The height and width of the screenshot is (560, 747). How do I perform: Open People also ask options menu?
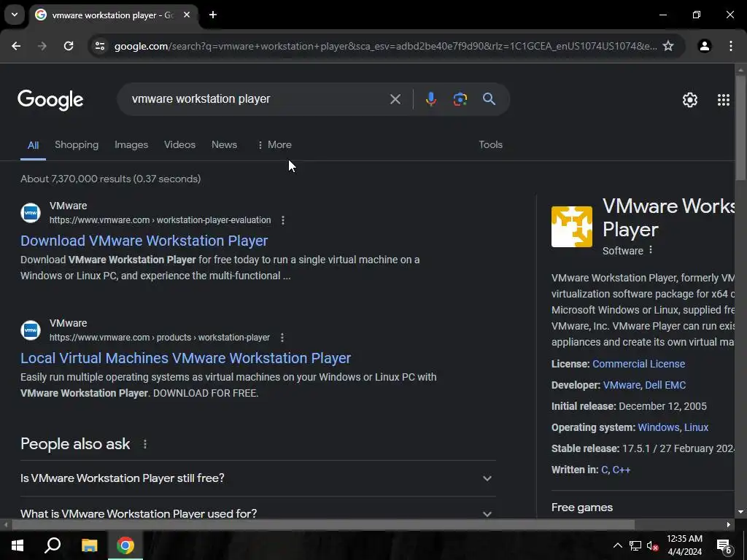145,444
